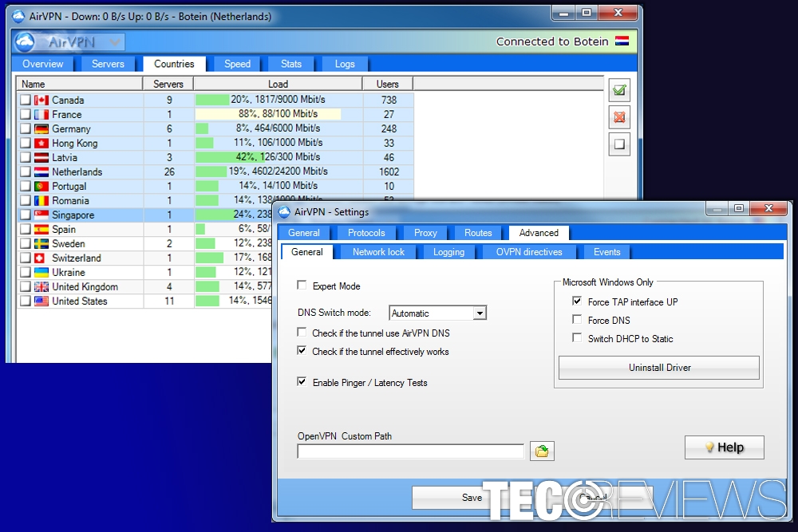Open the Events sub-tab in Settings
The height and width of the screenshot is (532, 798).
606,252
